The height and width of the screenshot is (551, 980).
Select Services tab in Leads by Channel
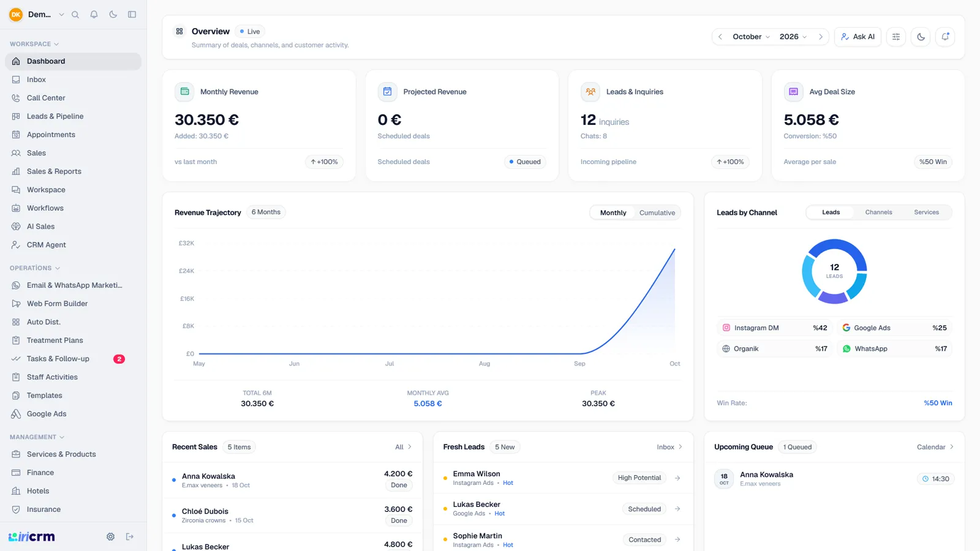tap(926, 212)
